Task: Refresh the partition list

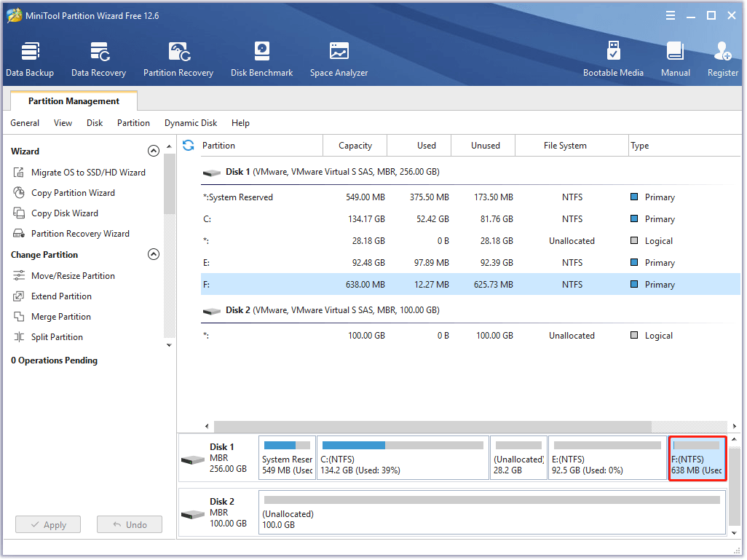Action: (189, 145)
